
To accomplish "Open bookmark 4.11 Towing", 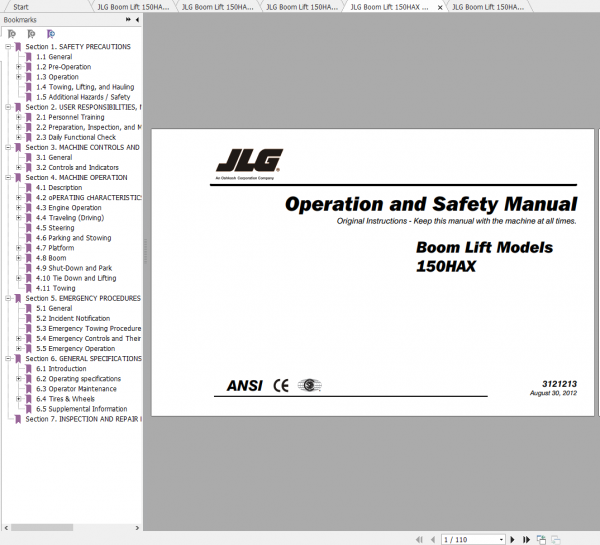I will [56, 288].
